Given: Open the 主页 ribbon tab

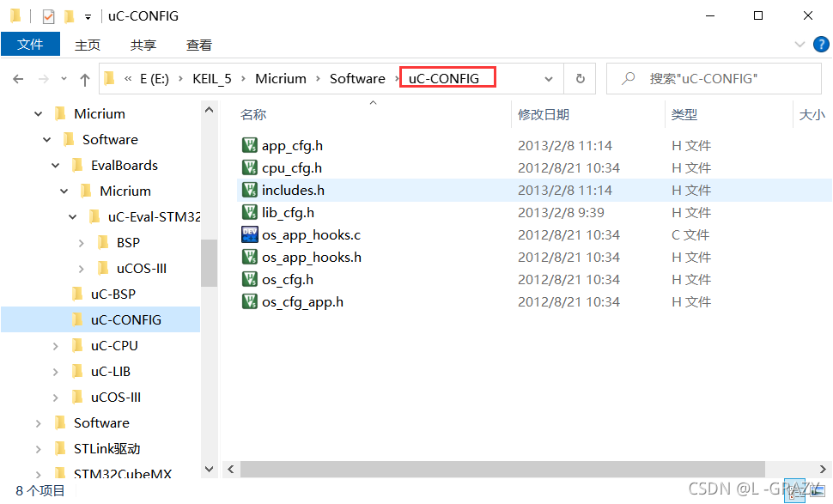Looking at the screenshot, I should point(88,46).
